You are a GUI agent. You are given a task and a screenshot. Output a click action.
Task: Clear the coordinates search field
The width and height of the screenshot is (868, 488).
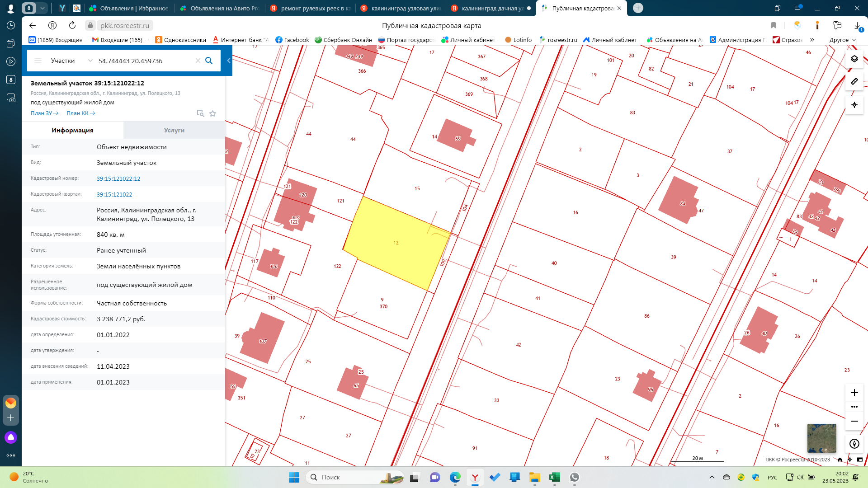[x=198, y=61]
